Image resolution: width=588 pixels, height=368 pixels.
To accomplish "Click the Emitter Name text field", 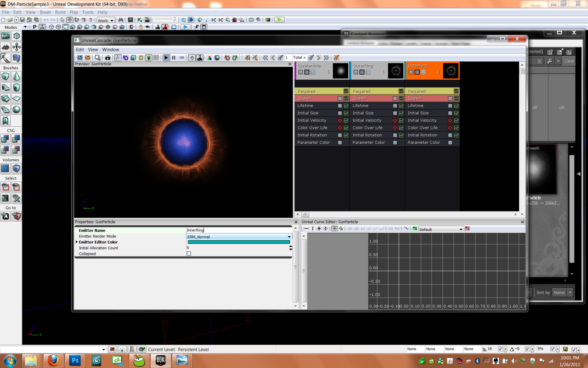I will 239,230.
